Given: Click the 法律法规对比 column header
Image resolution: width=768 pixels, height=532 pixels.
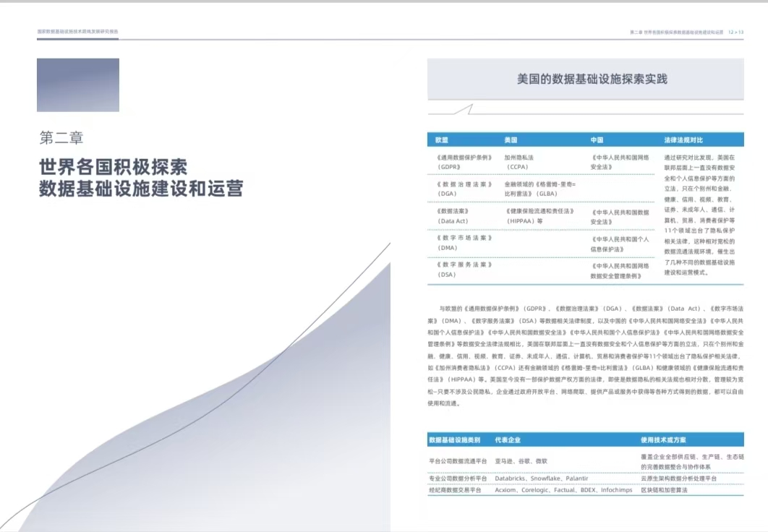Looking at the screenshot, I should click(683, 140).
